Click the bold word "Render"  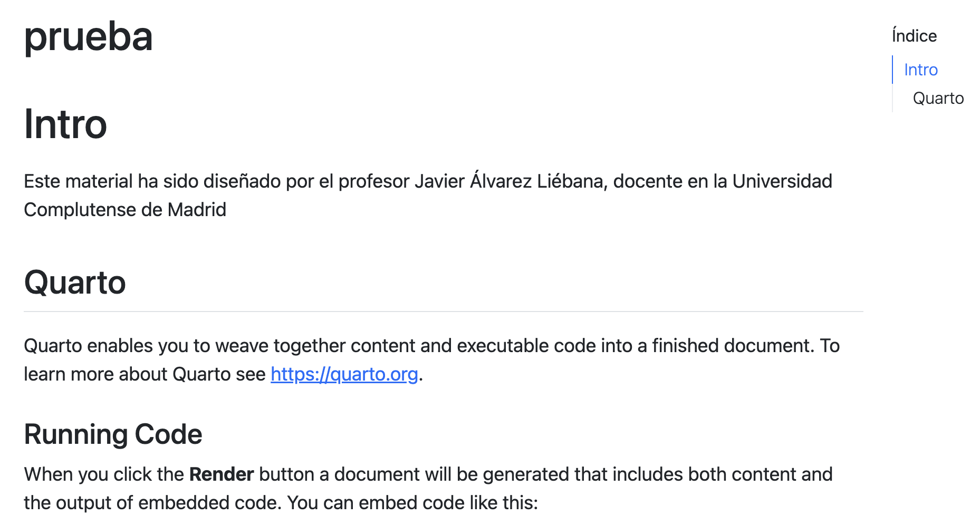(222, 474)
